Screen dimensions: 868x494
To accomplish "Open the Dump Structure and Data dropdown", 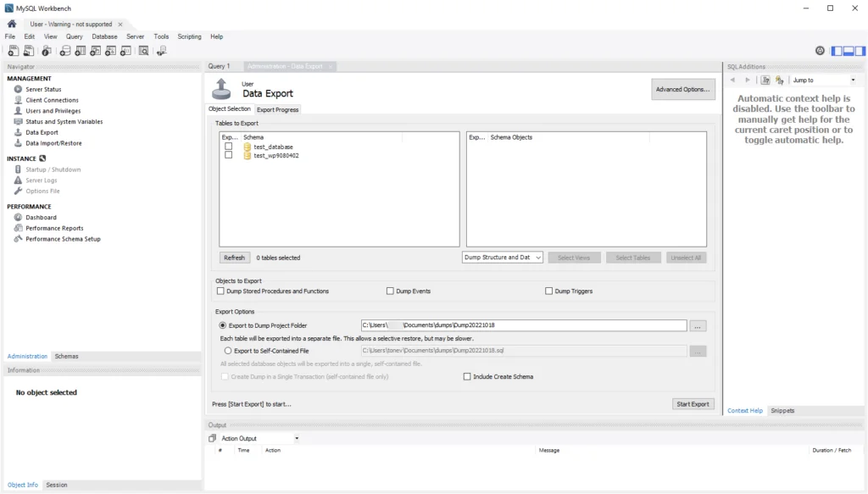I will pyautogui.click(x=539, y=257).
